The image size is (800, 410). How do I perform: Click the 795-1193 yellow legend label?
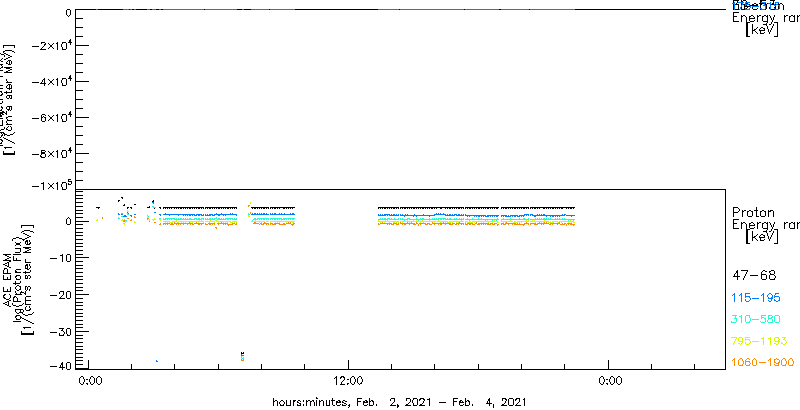760,341
